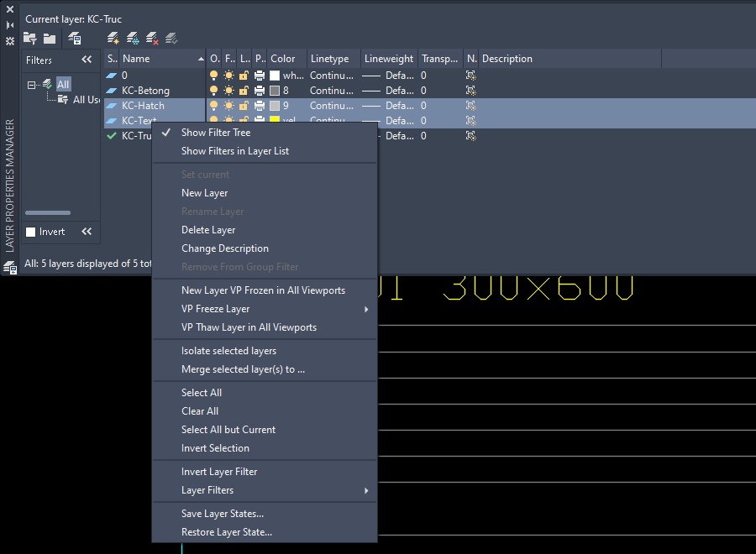Freeze KC-Betong layer using sun icon
This screenshot has height=554, width=756.
[229, 91]
